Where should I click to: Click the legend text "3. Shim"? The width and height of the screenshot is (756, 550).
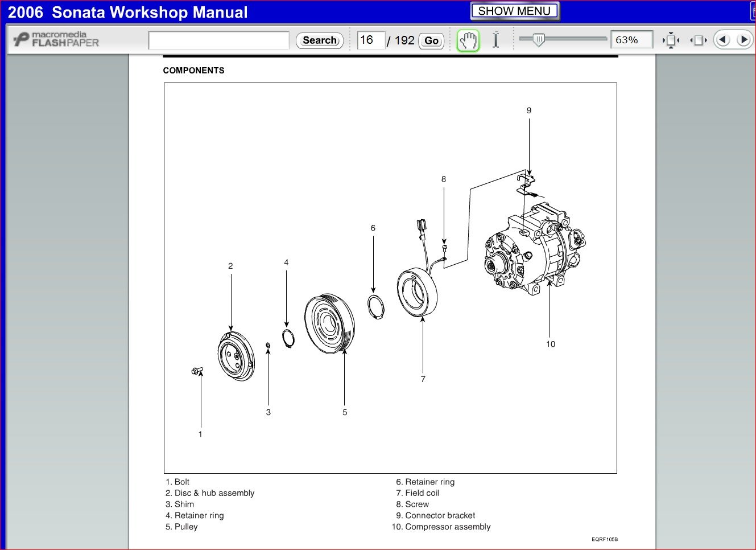click(x=180, y=504)
